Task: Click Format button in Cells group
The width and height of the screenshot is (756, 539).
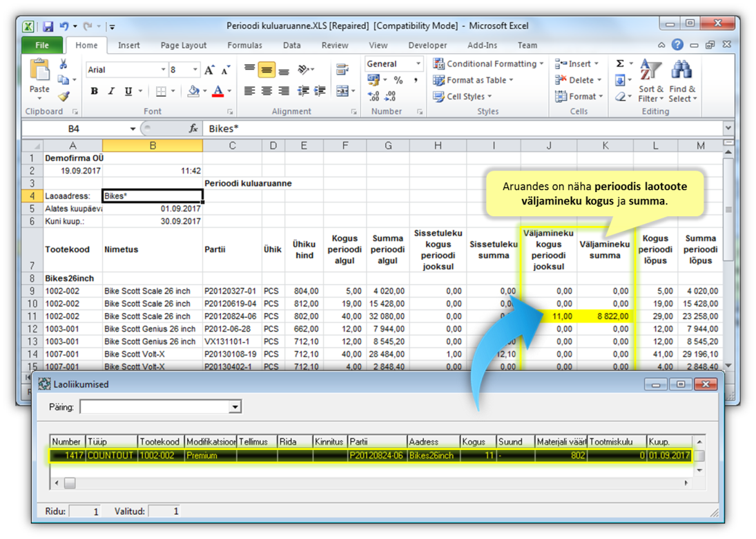Action: tap(579, 97)
